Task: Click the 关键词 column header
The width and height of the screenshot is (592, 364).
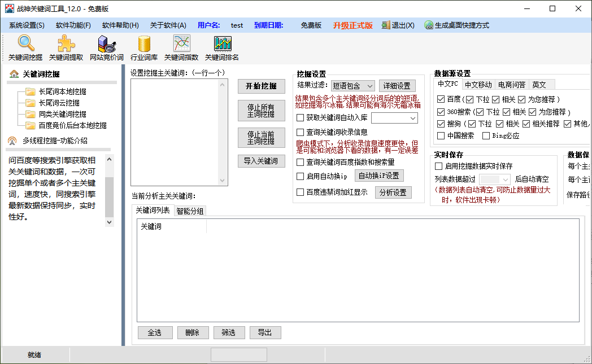Action: pos(172,226)
